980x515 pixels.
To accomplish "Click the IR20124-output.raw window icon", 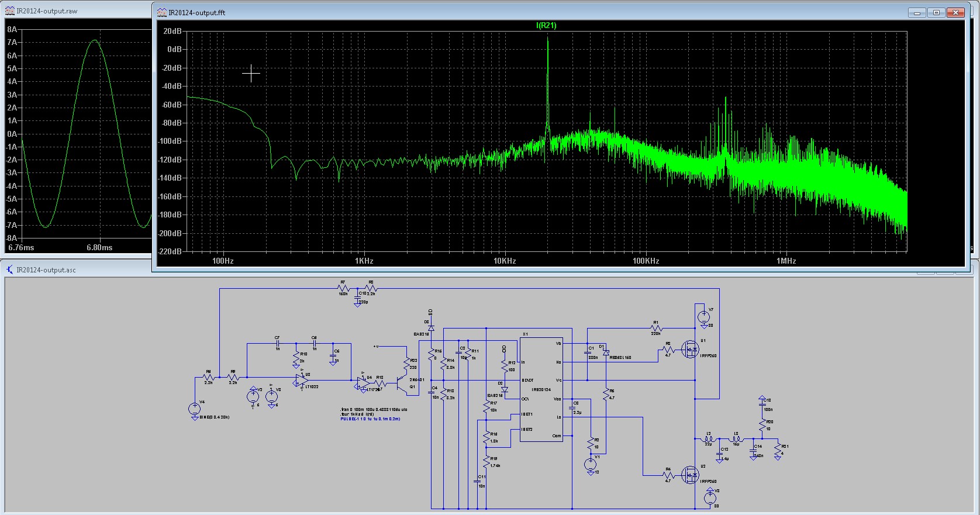I will 9,11.
